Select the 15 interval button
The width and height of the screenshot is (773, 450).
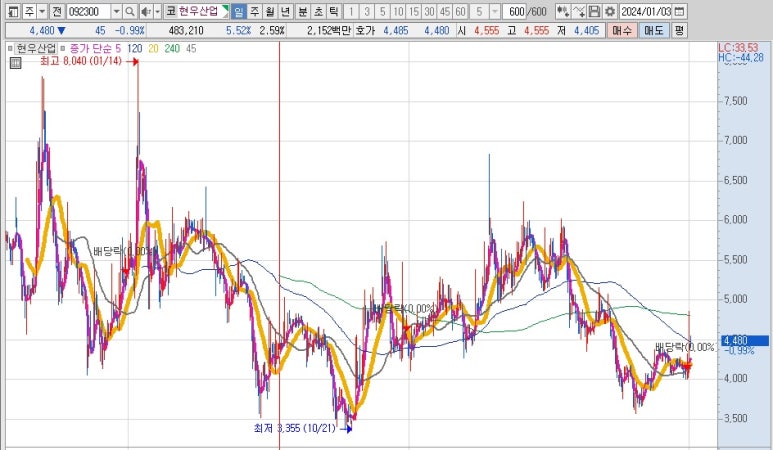click(414, 11)
